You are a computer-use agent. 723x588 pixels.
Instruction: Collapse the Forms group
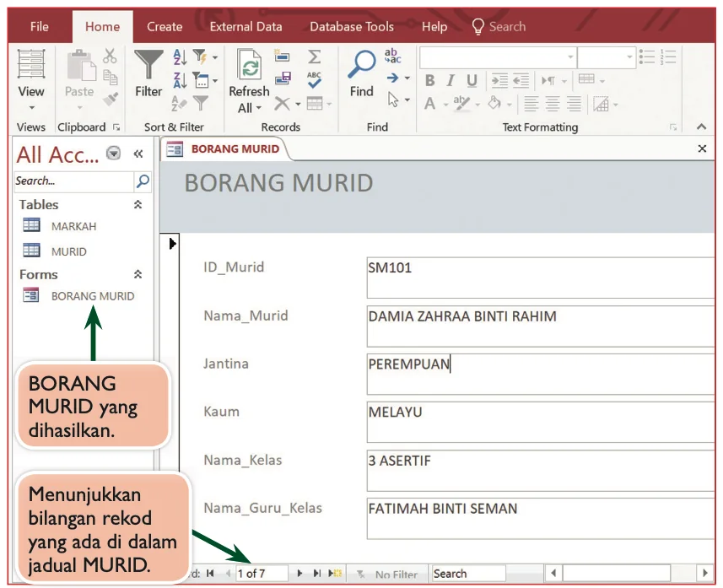138,275
